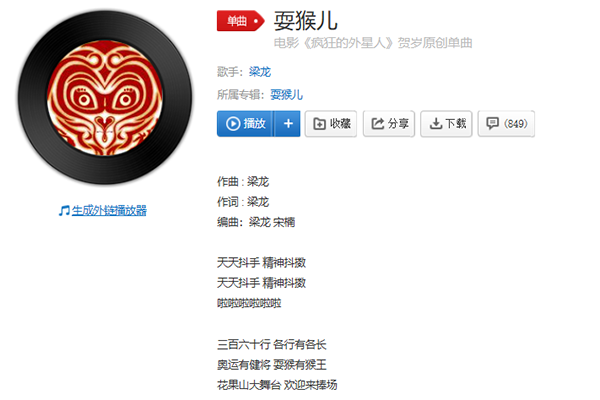Click the subtitle mentioning 疯狂的外星人

(373, 43)
